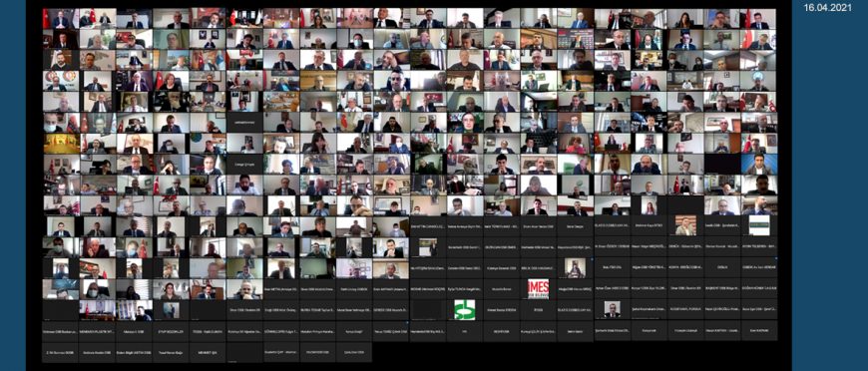This screenshot has width=868, height=371.
Task: Open the participant tile showing the green-and-white logo
Action: tap(465, 309)
